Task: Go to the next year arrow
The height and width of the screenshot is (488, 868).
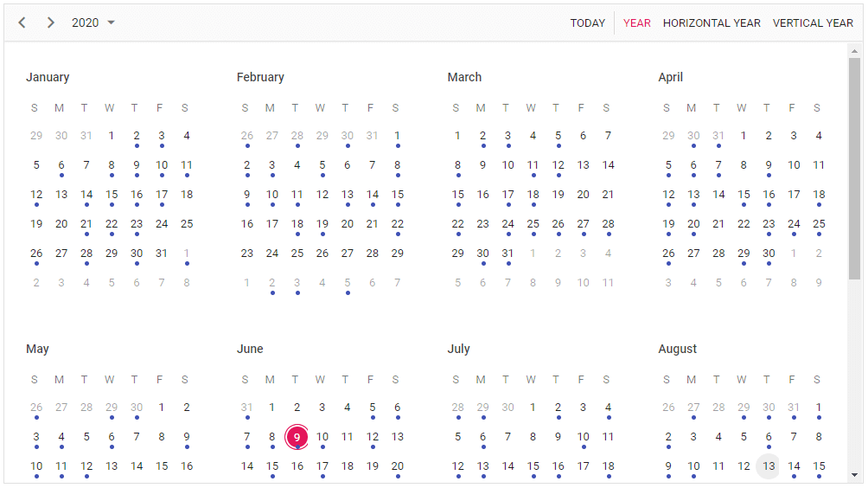Action: pos(51,22)
